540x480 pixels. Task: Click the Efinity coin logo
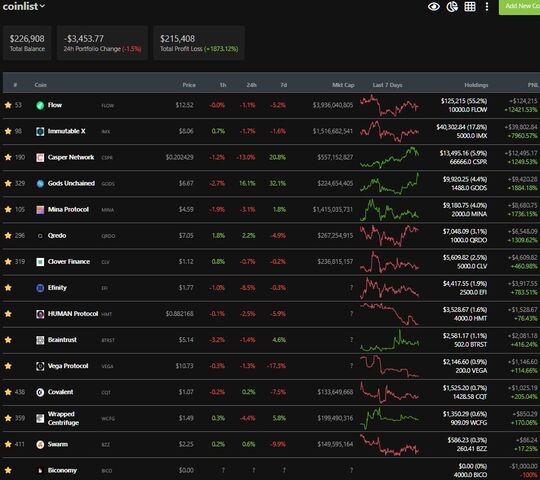coord(40,288)
